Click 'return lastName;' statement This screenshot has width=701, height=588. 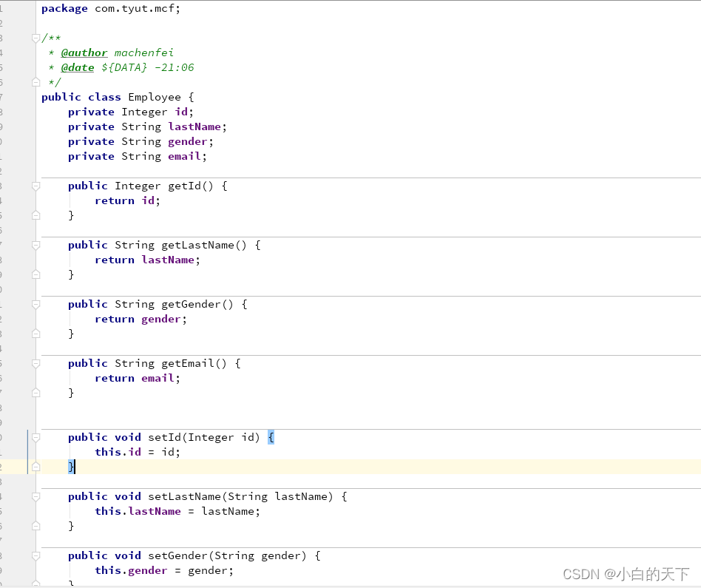pos(148,260)
